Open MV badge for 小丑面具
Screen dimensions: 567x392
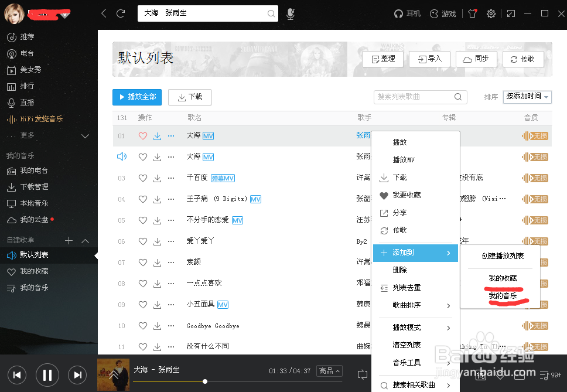click(x=223, y=305)
